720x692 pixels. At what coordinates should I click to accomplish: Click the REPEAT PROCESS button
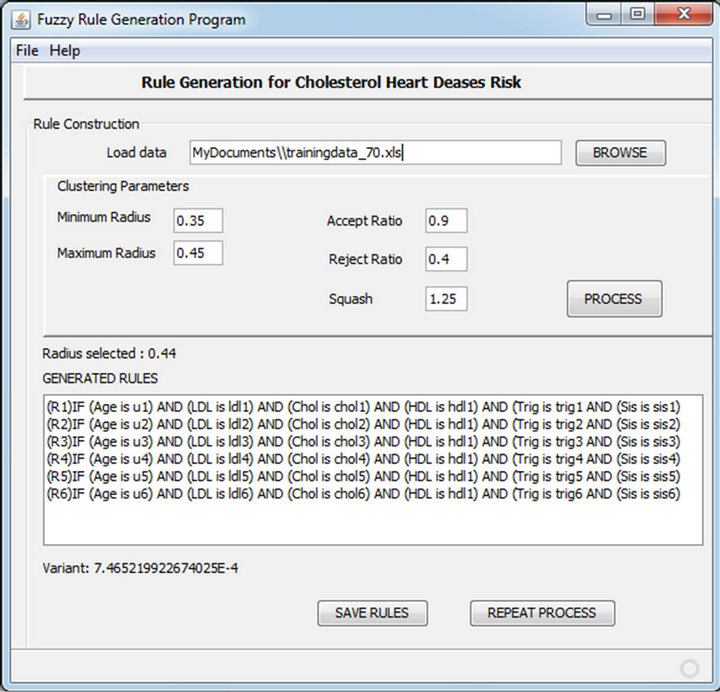point(542,613)
